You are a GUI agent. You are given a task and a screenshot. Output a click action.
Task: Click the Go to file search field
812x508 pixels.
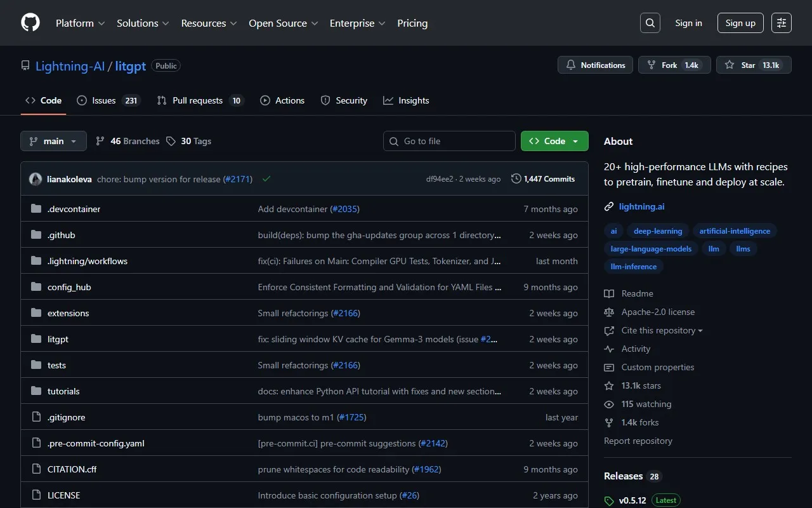click(x=449, y=141)
